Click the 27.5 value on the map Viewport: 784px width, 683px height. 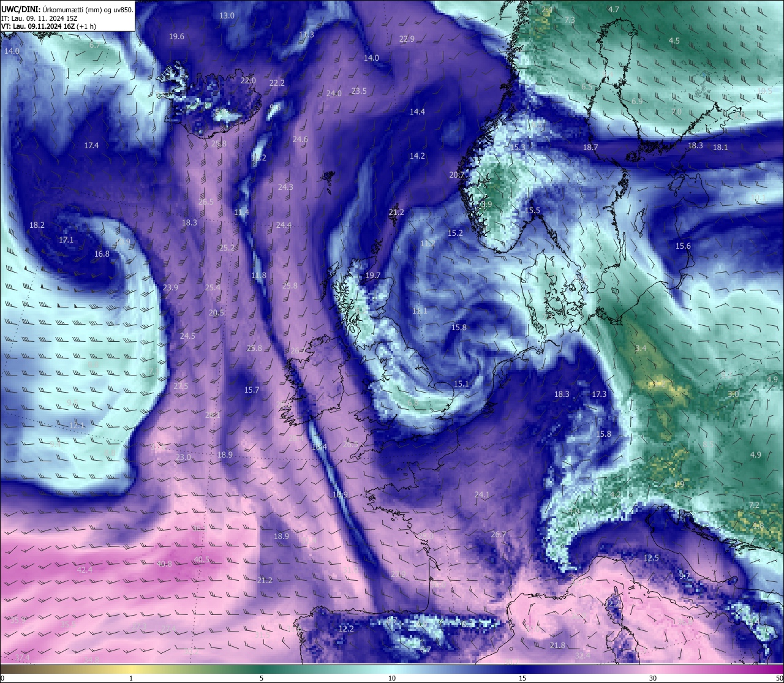pyautogui.click(x=181, y=386)
